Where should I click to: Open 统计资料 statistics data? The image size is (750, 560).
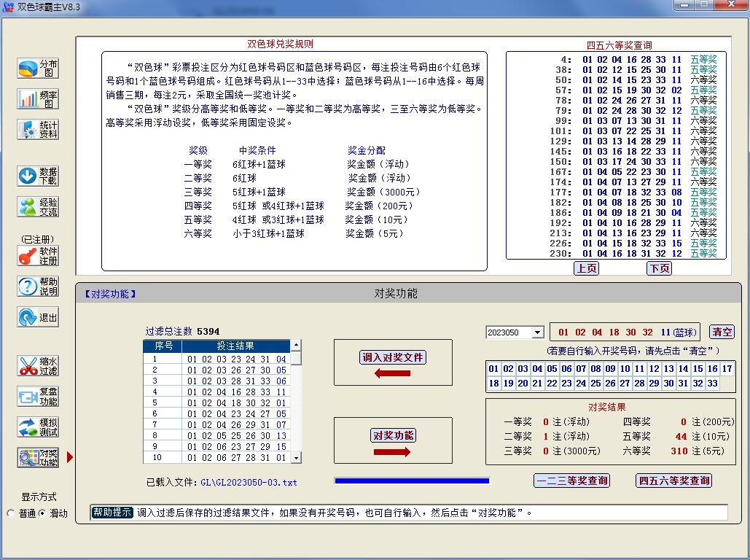coord(38,130)
